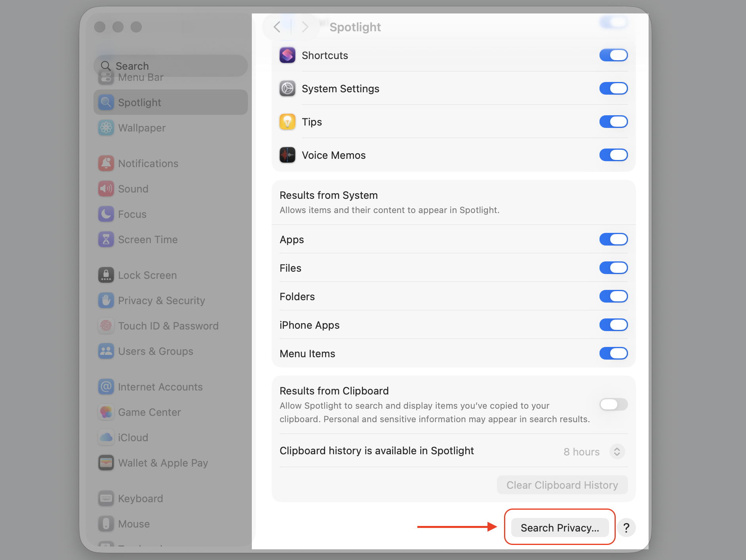
Task: Open Keyboard settings in sidebar
Action: tap(171, 498)
